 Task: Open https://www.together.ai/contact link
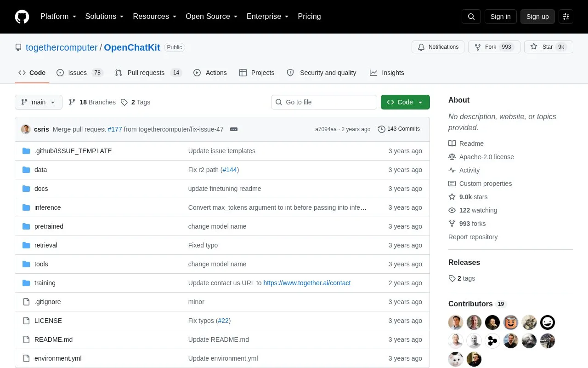click(x=307, y=283)
